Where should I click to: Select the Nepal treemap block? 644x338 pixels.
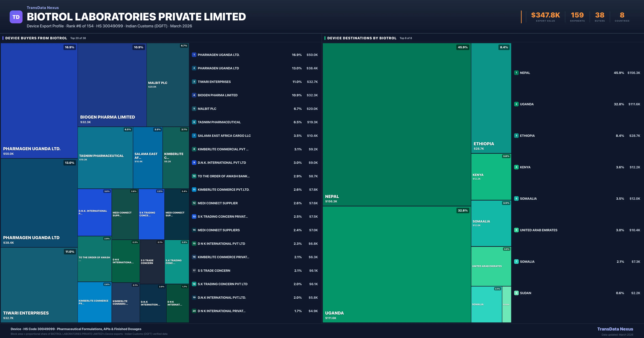396,124
